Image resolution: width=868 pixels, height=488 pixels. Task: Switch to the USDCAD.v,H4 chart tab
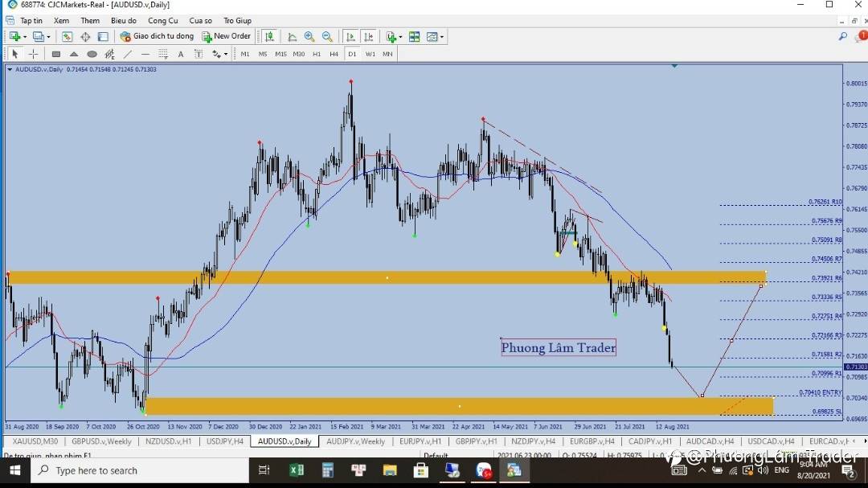pyautogui.click(x=771, y=441)
